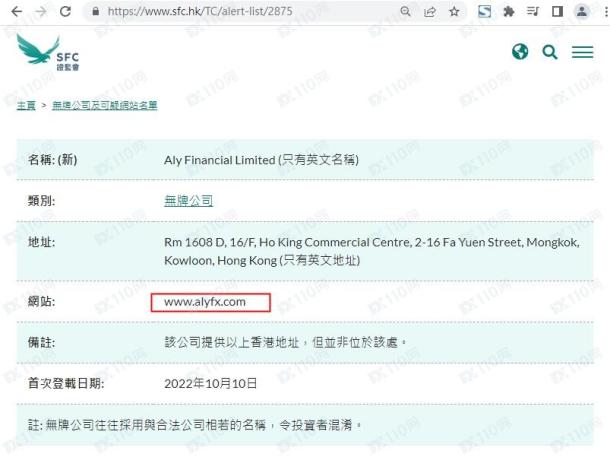Open the media control playlist icon
The image size is (610, 476).
[x=533, y=12]
